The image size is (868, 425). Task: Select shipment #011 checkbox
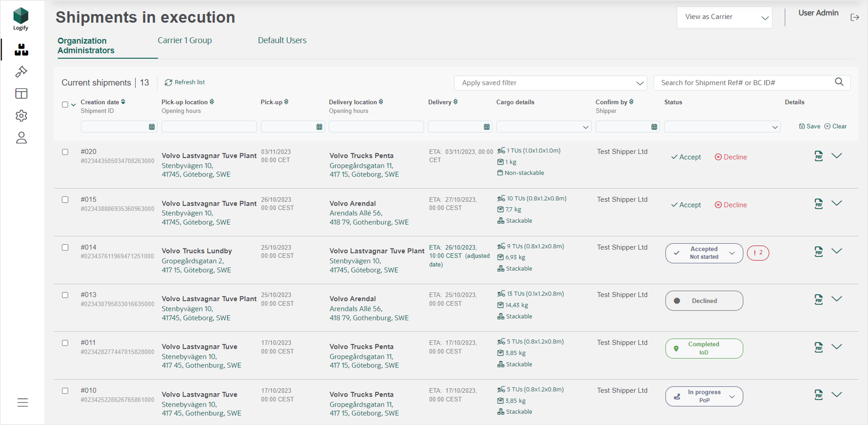point(65,343)
